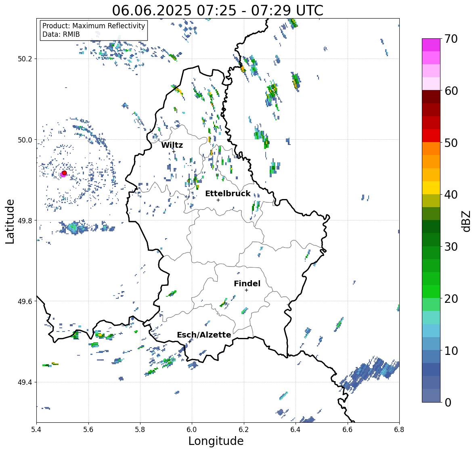Click the colorbar tick label 0
Image resolution: width=476 pixels, height=451 pixels.
click(448, 403)
